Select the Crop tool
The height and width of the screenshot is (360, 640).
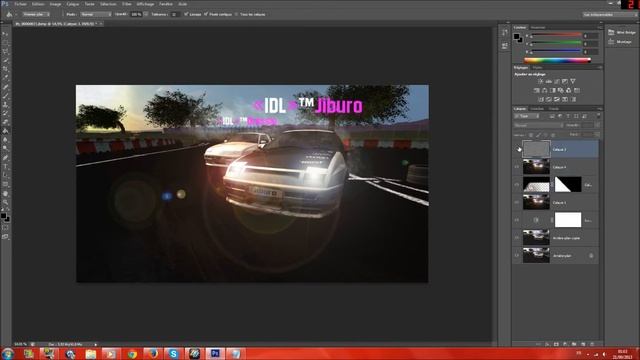pyautogui.click(x=5, y=69)
